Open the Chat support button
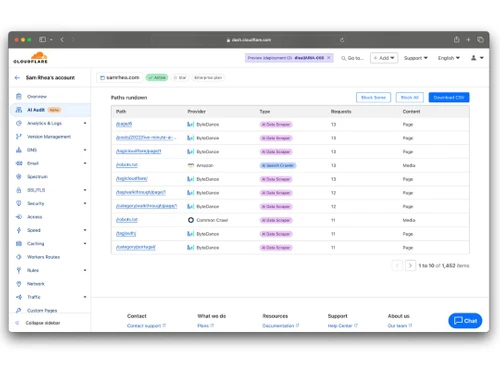The height and width of the screenshot is (375, 500). click(x=465, y=321)
